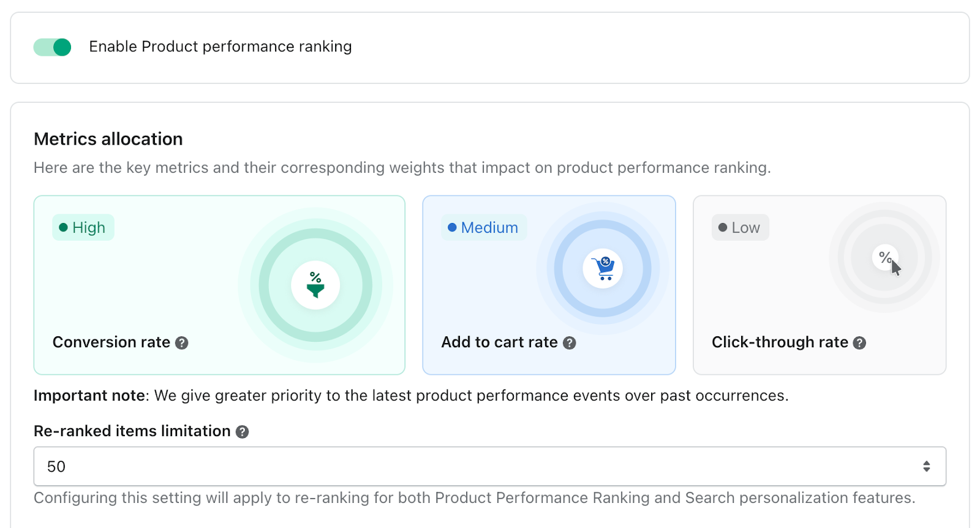This screenshot has height=528, width=980.
Task: Click the Medium priority badge
Action: 484,228
